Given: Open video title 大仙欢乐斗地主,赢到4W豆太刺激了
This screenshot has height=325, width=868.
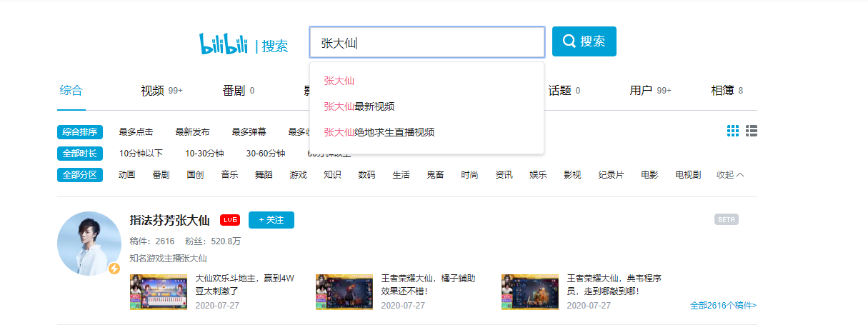Looking at the screenshot, I should point(245,285).
